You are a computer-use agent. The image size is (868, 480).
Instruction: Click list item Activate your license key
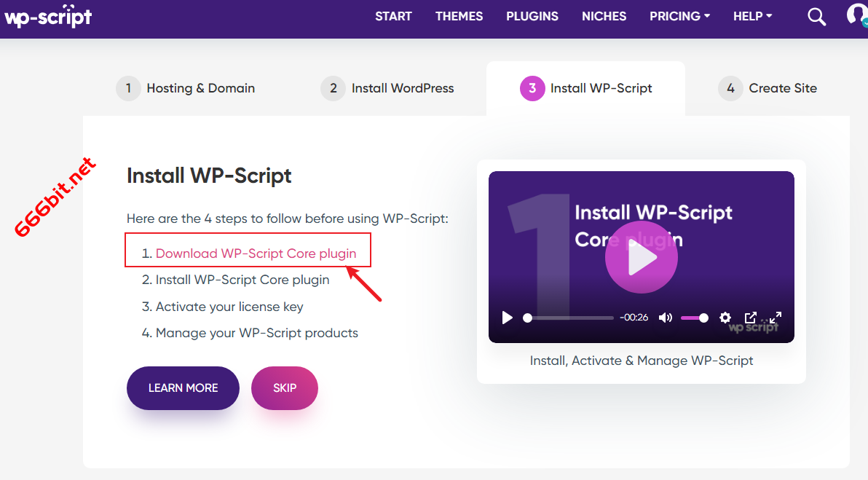click(229, 307)
